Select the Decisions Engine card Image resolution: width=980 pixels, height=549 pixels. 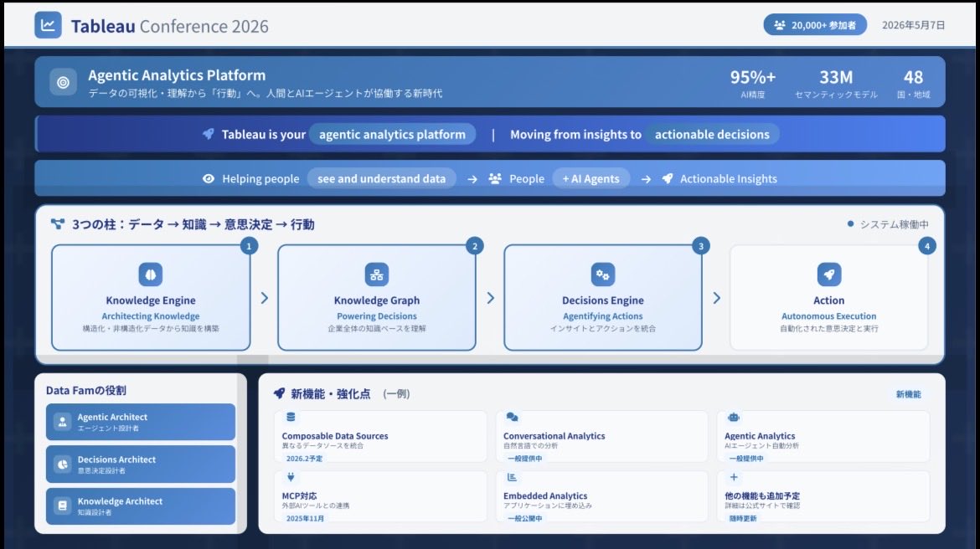pyautogui.click(x=603, y=297)
